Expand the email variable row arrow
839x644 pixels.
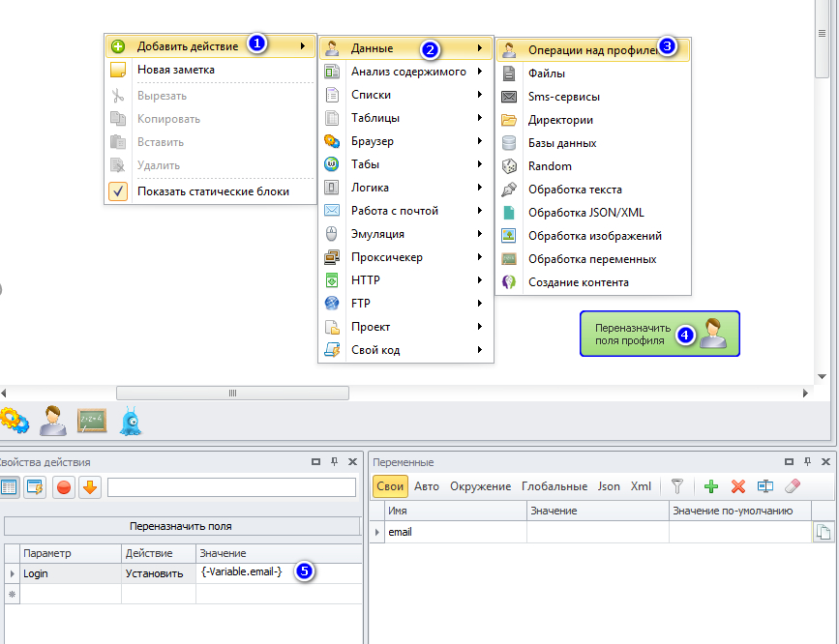tap(376, 532)
